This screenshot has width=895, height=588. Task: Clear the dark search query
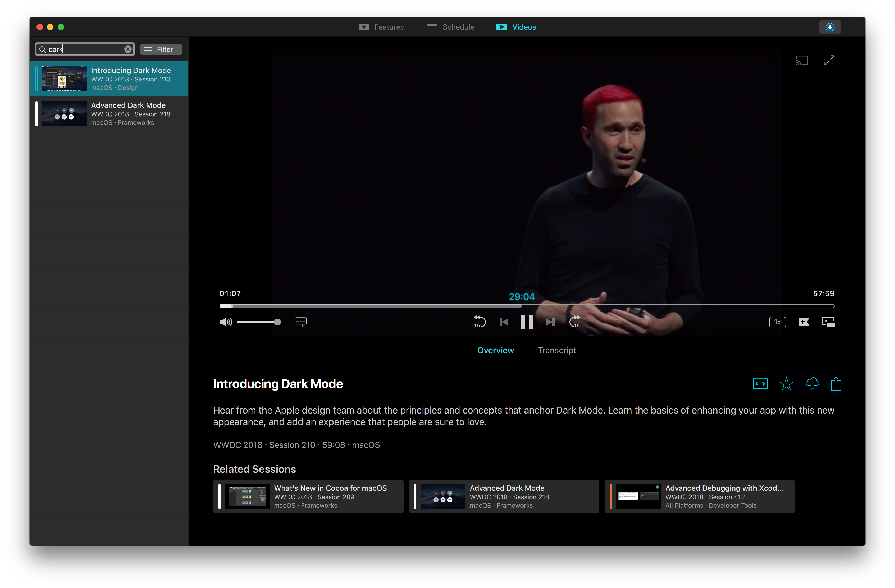coord(128,49)
